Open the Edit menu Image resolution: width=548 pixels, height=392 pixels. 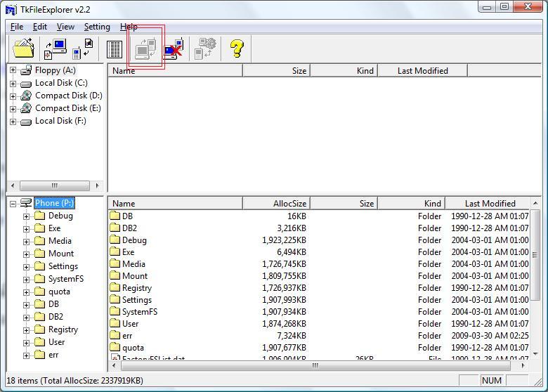40,27
